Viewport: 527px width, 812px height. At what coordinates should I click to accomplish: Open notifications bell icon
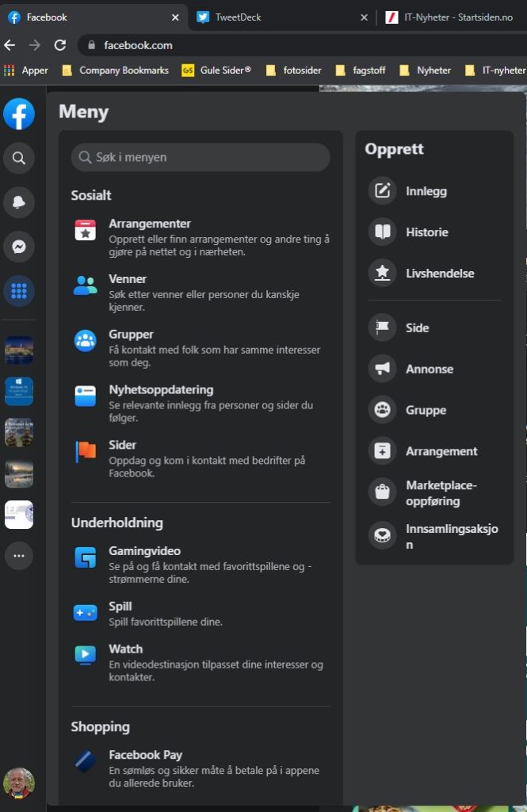pyautogui.click(x=19, y=203)
